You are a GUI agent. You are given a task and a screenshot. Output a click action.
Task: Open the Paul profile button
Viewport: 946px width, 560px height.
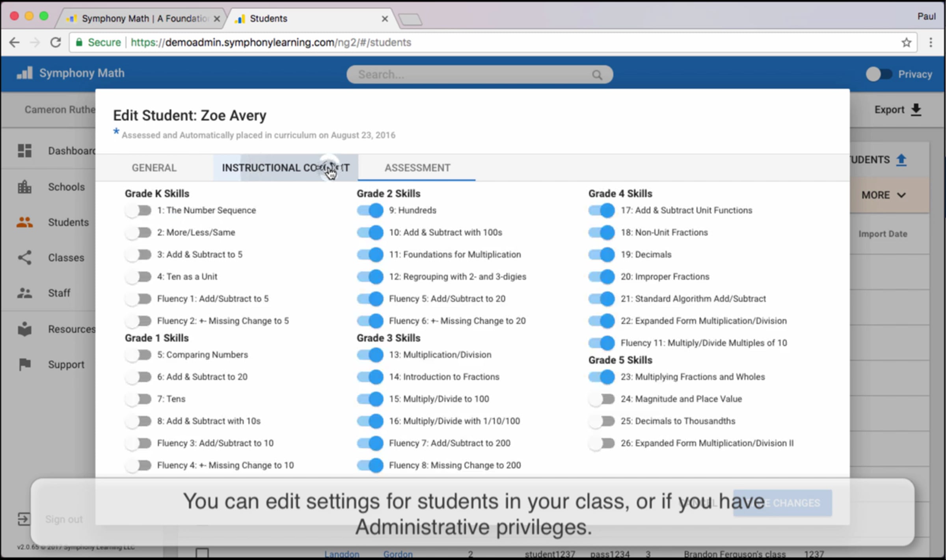[926, 17]
